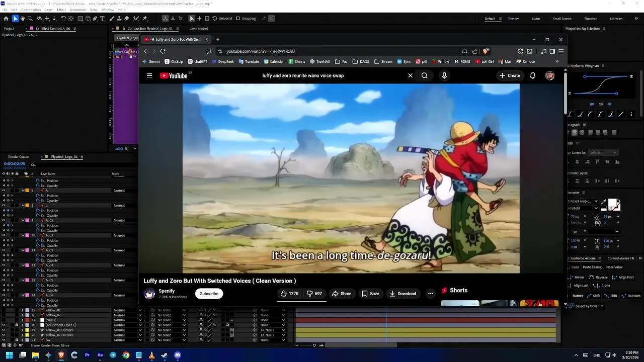Click the YouTube Create button
This screenshot has width=644, height=362.
(510, 75)
